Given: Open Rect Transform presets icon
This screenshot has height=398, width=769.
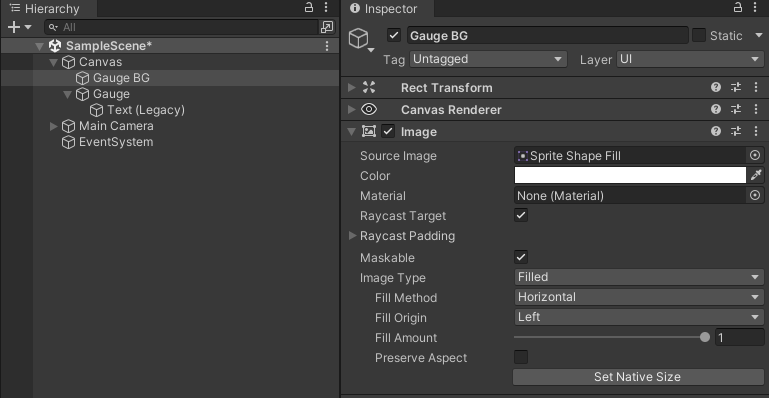Looking at the screenshot, I should coord(736,88).
